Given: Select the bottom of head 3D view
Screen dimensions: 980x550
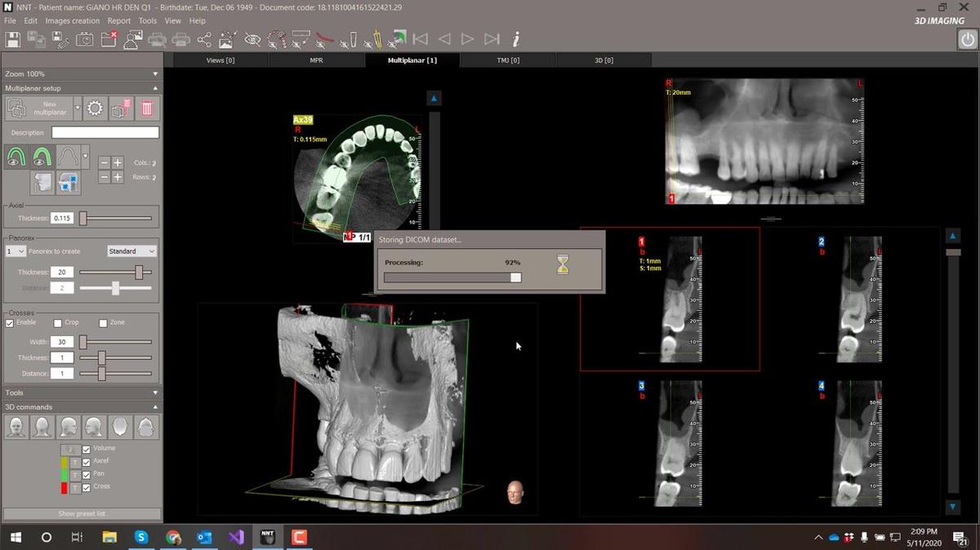Looking at the screenshot, I should coord(146,426).
